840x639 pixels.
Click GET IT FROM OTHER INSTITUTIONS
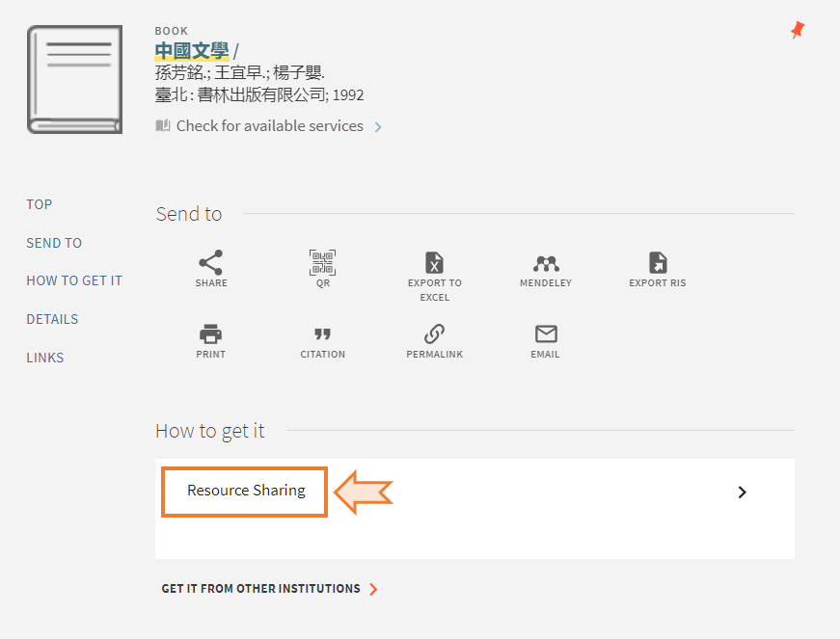pyautogui.click(x=261, y=589)
